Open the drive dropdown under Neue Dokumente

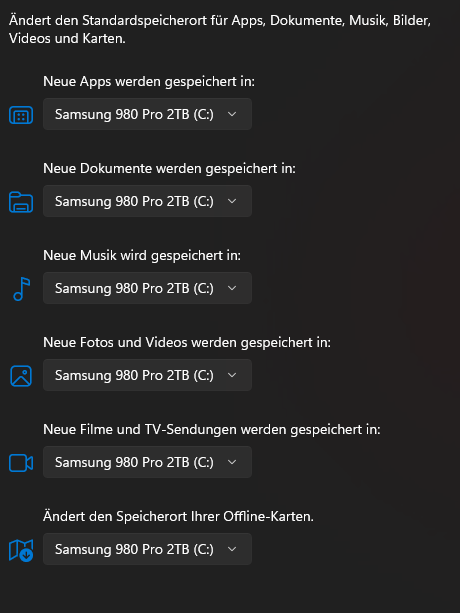click(147, 201)
